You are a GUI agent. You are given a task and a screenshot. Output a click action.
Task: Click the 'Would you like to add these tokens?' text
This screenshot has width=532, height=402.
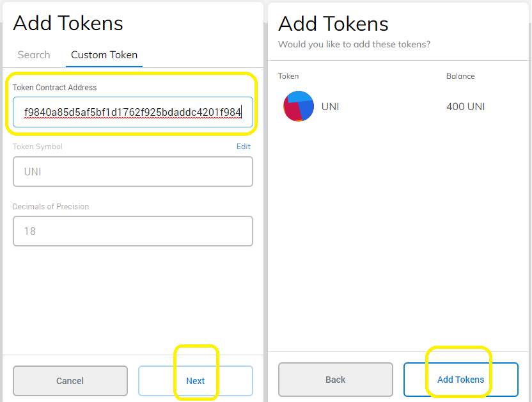point(354,44)
